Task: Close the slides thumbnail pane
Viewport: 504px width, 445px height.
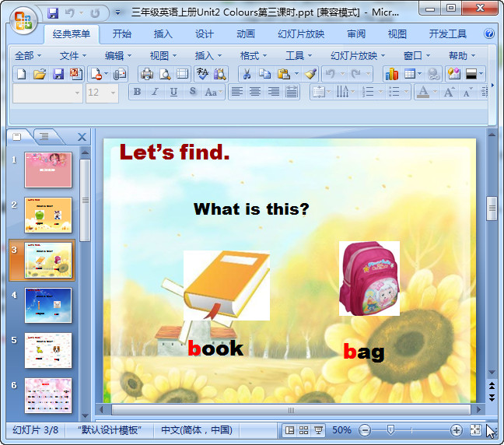Action: point(82,137)
